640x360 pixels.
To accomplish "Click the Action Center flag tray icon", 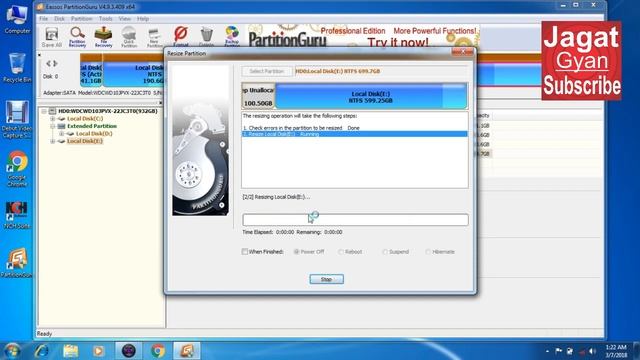I will tap(558, 351).
